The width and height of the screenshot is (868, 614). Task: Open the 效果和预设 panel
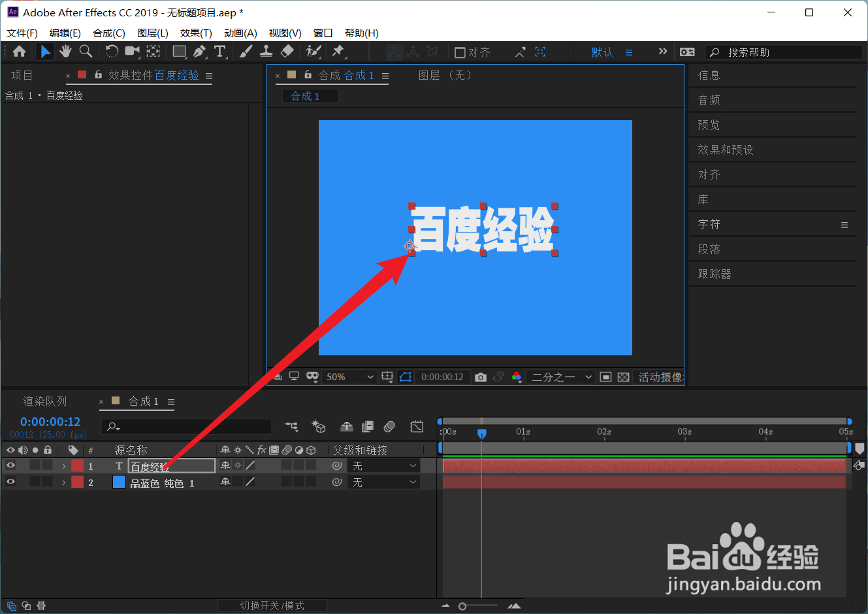(726, 150)
